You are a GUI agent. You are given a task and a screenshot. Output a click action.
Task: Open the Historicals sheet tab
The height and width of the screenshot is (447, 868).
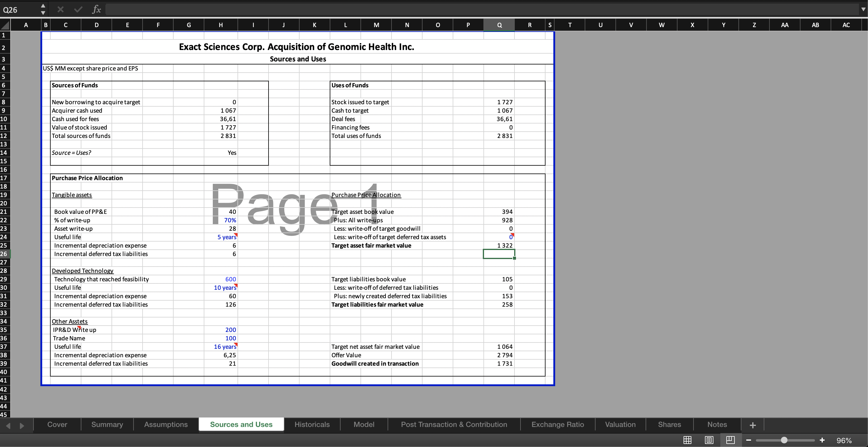(x=312, y=424)
